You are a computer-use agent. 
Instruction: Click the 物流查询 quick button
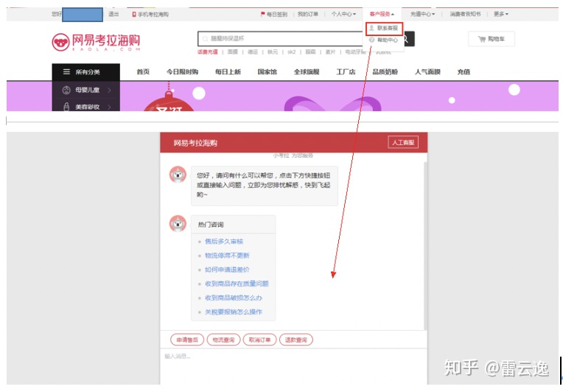tap(223, 340)
